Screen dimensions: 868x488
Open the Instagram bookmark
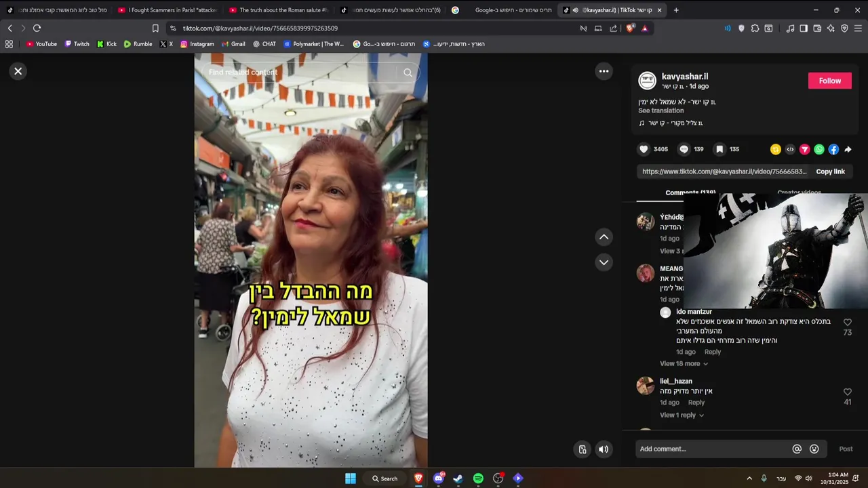197,44
